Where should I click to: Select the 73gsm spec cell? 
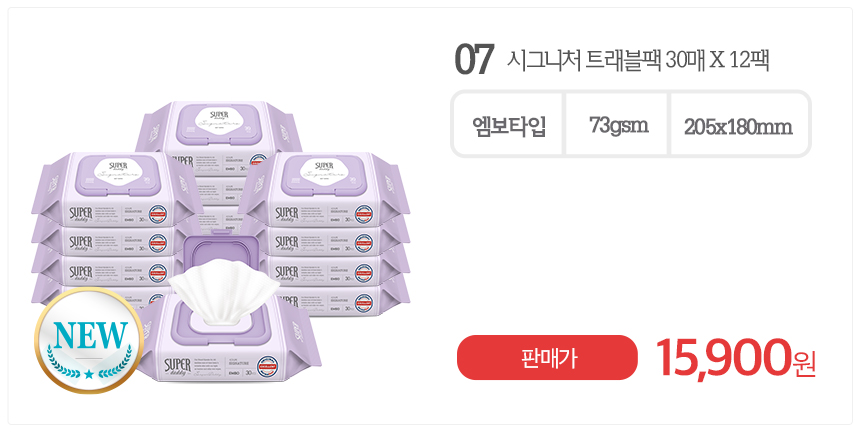(x=618, y=126)
